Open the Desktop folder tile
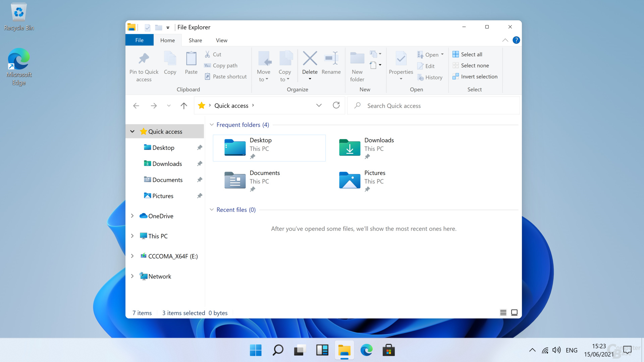The image size is (644, 362). coord(269,148)
